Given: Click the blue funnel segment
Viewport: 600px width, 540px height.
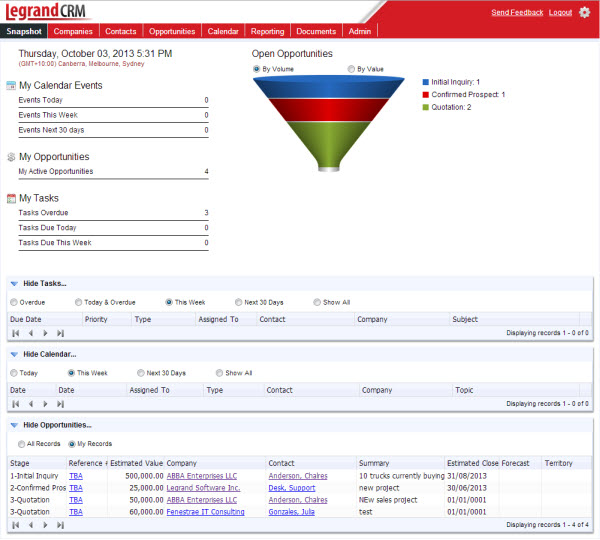Looking at the screenshot, I should (328, 87).
